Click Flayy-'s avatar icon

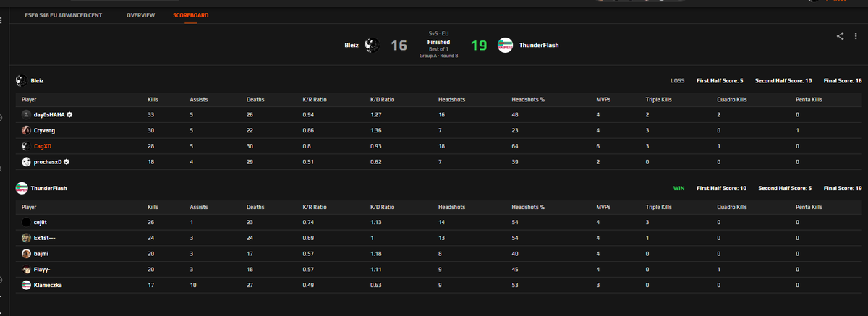(26, 270)
